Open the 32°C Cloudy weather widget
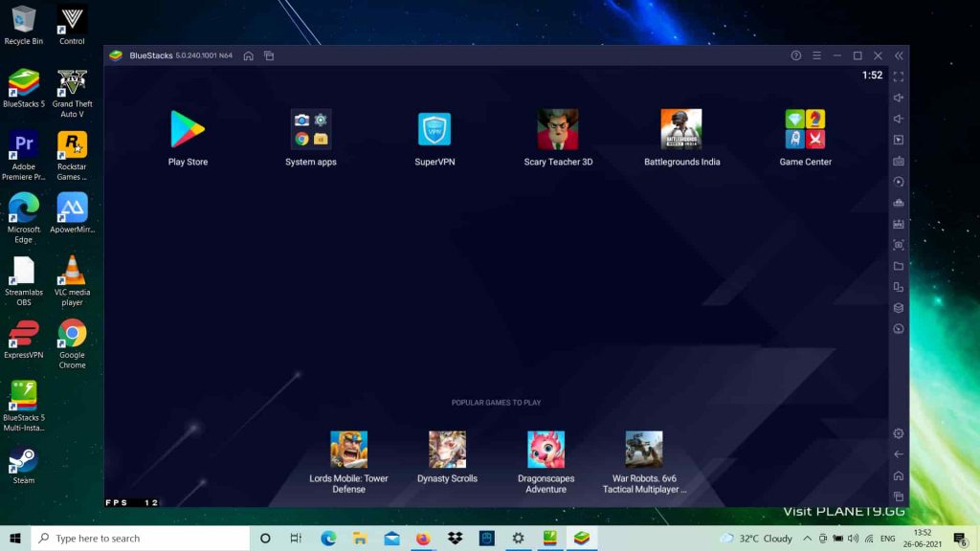Viewport: 980px width, 551px height. 756,539
